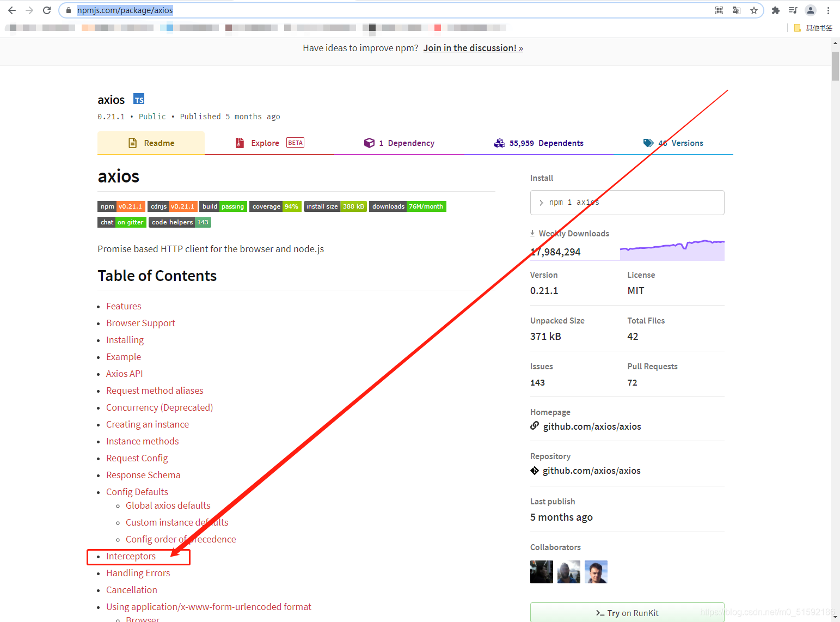This screenshot has width=840, height=622.
Task: Open the Browser Support contents link
Action: pos(140,323)
